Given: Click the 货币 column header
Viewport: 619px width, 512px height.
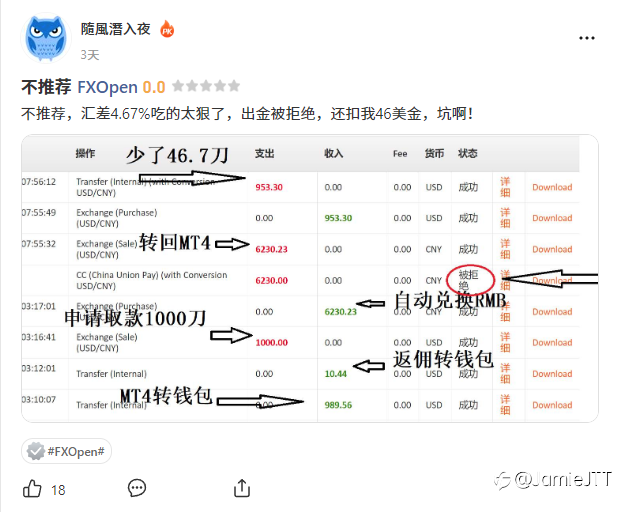Looking at the screenshot, I should click(x=434, y=153).
